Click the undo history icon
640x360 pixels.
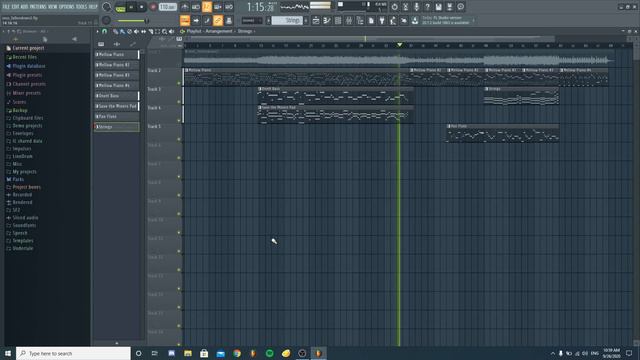pos(394,7)
